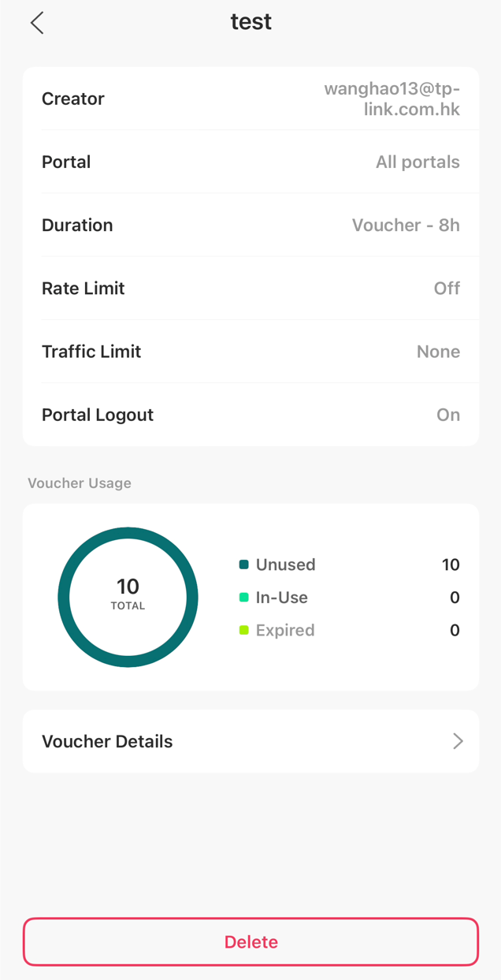Click the 'Voucher - 8h' duration value

406,225
